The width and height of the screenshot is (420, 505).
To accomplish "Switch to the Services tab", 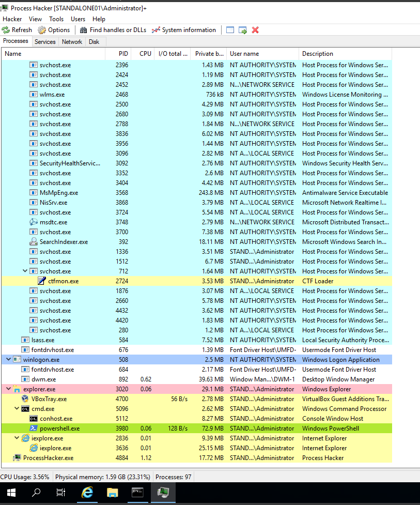I will pyautogui.click(x=45, y=41).
